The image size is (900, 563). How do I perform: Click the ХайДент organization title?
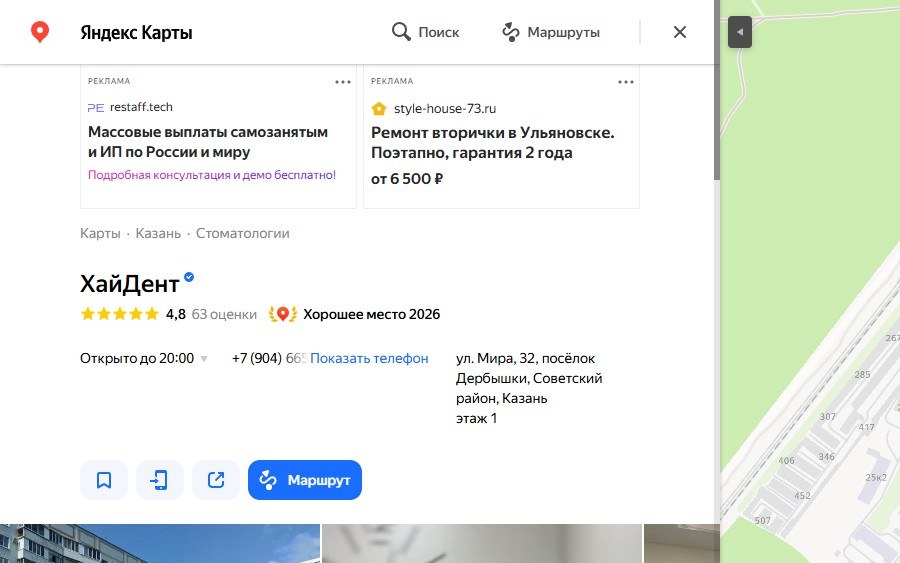tap(130, 284)
